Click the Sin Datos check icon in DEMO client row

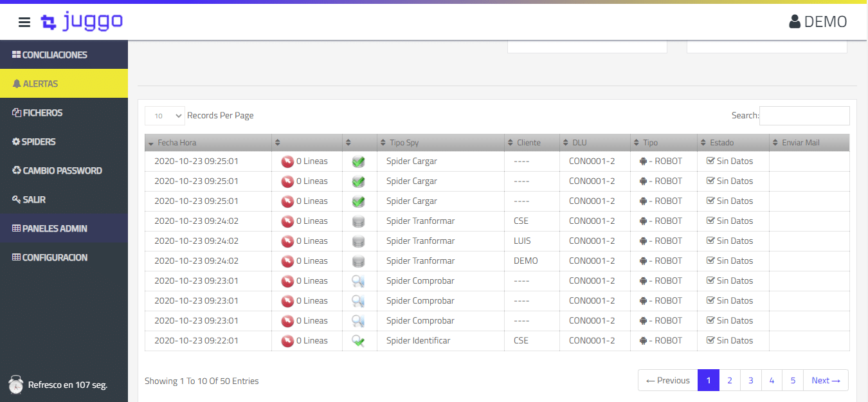pos(710,260)
